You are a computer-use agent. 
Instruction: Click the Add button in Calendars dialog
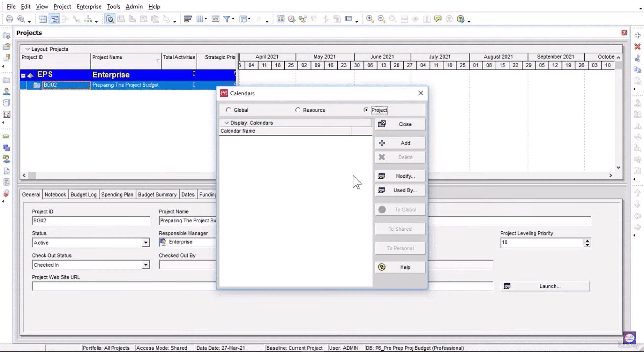coord(400,143)
